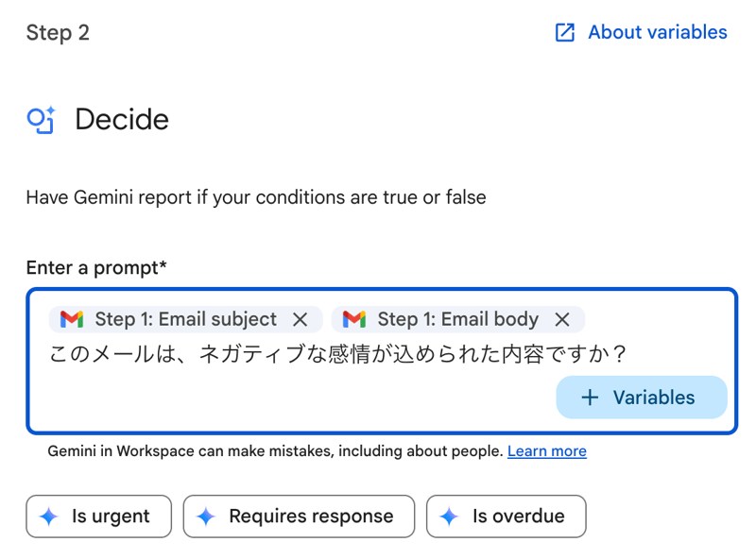The width and height of the screenshot is (756, 559).
Task: Click the external-link icon beside About variables
Action: tap(564, 33)
